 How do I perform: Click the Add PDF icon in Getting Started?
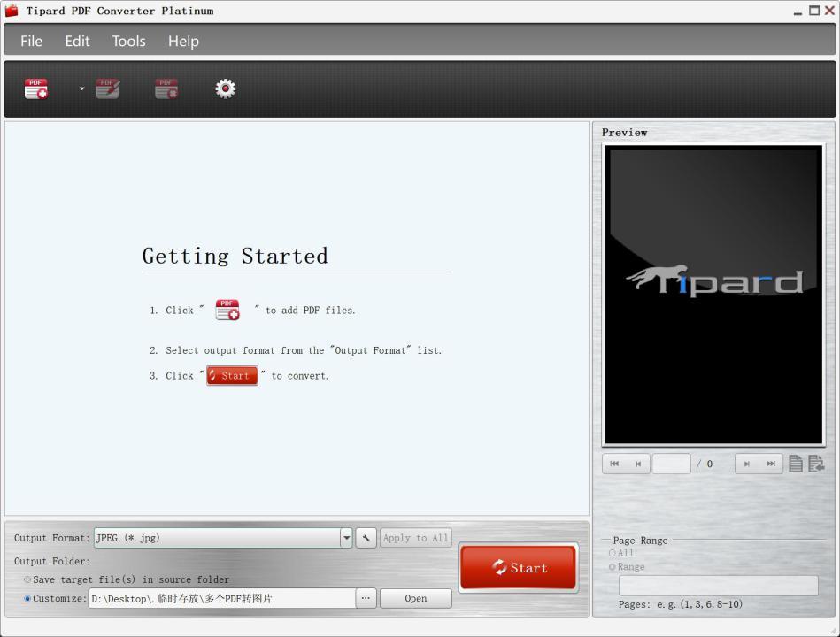227,310
